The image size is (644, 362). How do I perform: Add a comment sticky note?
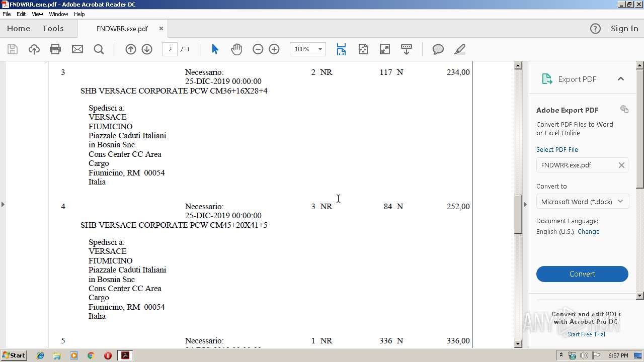[438, 49]
